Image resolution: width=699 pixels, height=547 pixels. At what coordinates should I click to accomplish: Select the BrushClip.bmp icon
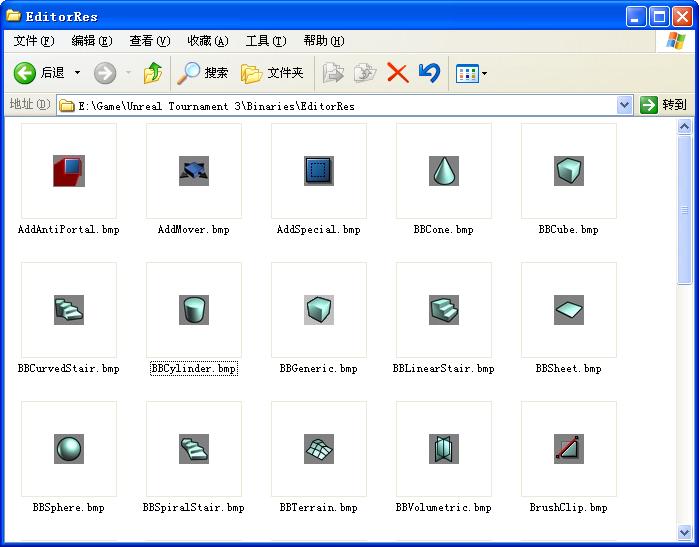coord(568,449)
